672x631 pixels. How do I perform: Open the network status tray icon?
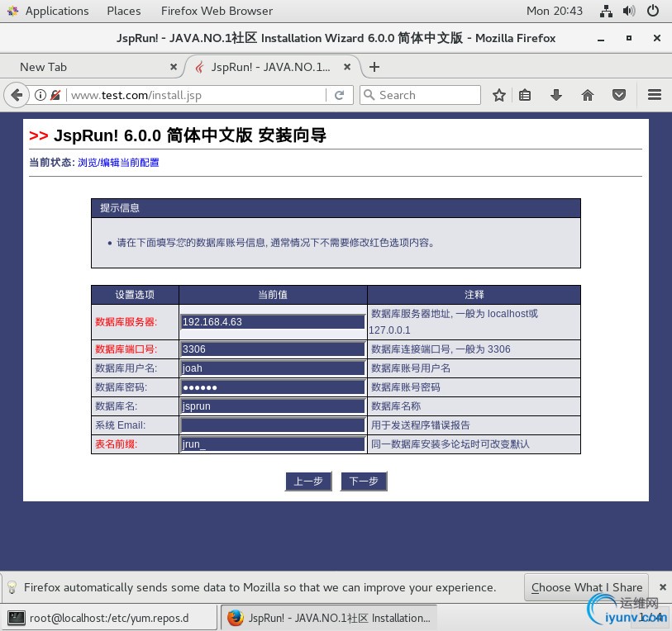pyautogui.click(x=606, y=11)
